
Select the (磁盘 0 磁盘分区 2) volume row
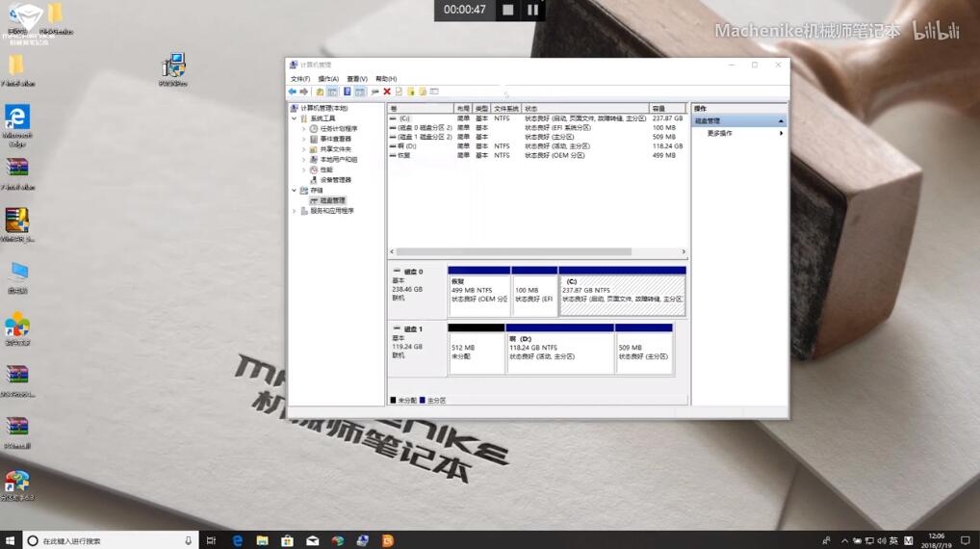pos(537,127)
